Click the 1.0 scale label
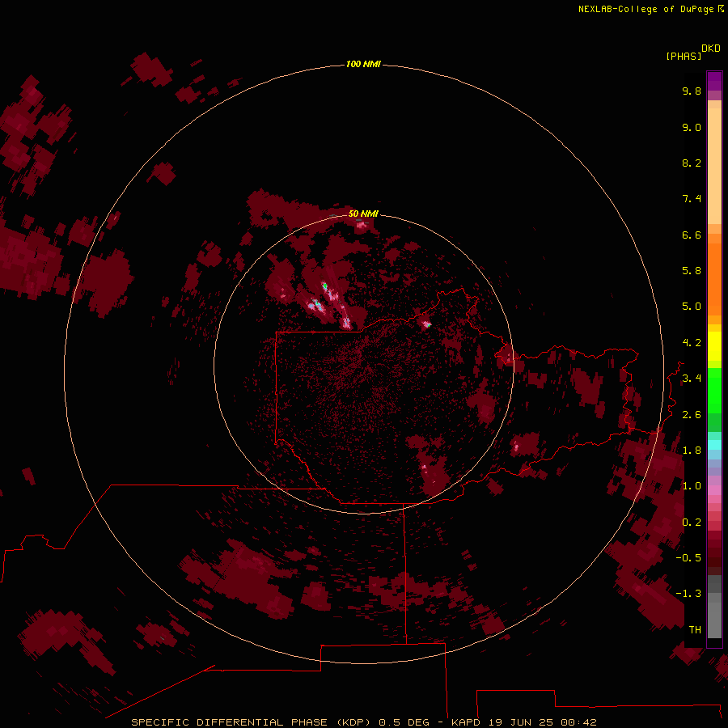 (x=692, y=486)
